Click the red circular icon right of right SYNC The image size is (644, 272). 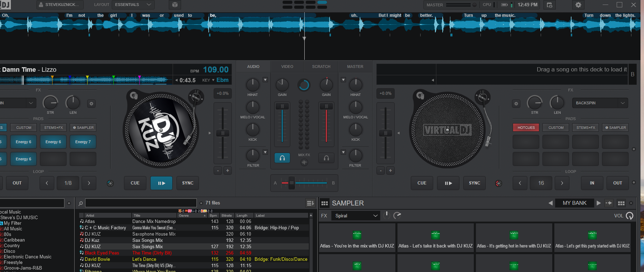click(x=499, y=183)
